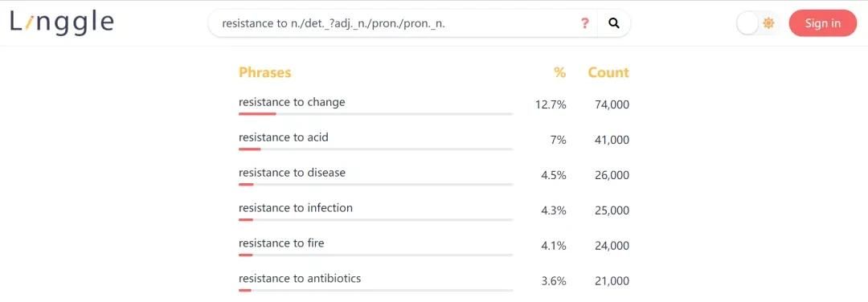
Task: Choose the 'resistance to fire' phrase
Action: tap(281, 243)
